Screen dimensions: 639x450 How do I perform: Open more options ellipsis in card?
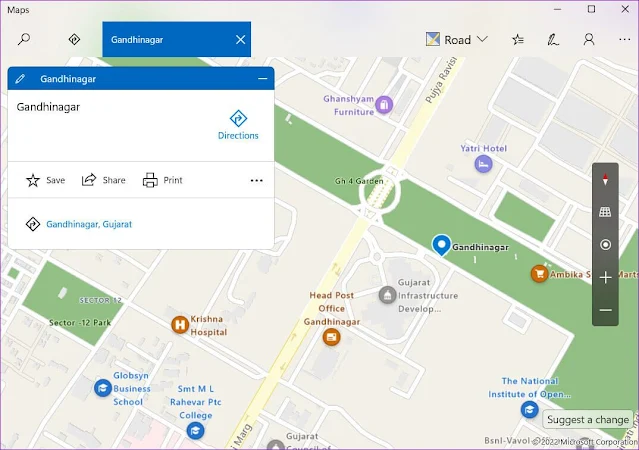tap(256, 180)
